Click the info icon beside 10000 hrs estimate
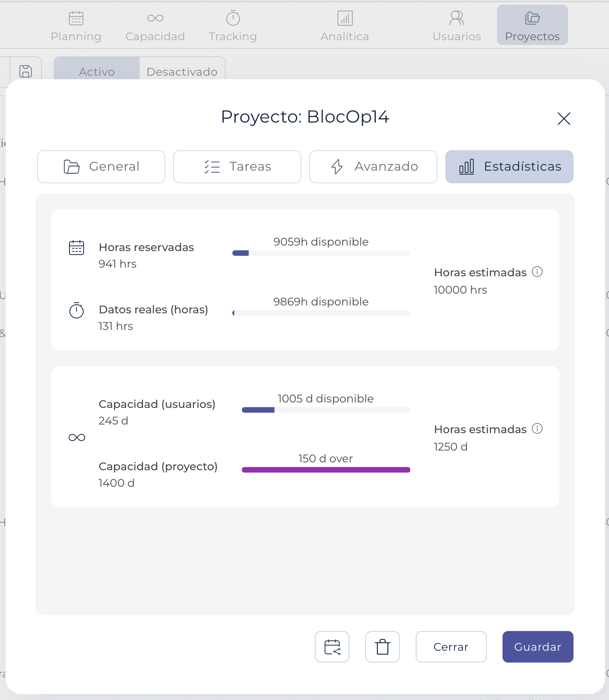The image size is (609, 700). coord(537,272)
